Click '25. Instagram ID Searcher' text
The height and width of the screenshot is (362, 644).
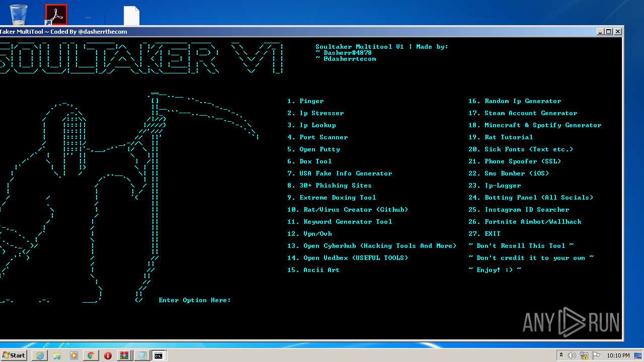[x=519, y=210]
